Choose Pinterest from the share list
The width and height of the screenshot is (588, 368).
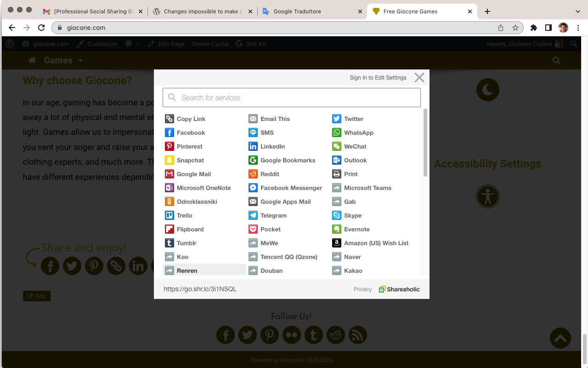[184, 146]
